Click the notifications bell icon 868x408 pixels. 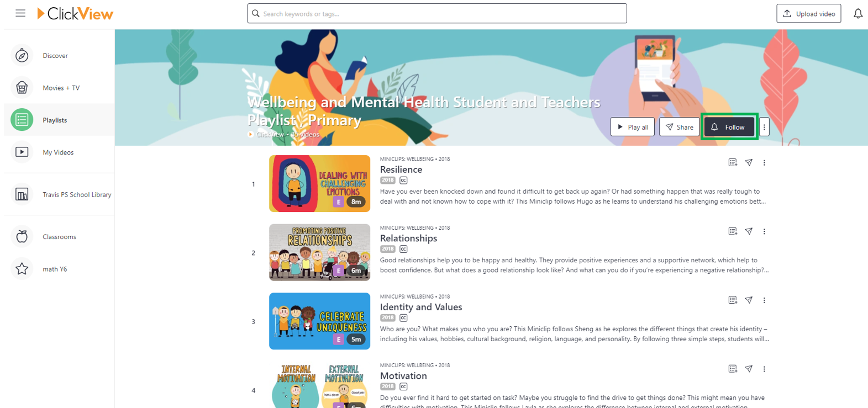point(858,13)
